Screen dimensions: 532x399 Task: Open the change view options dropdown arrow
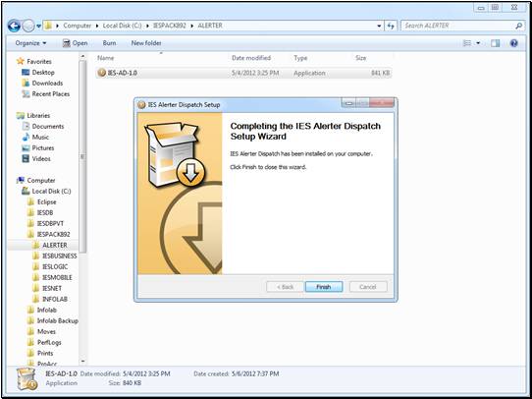(478, 43)
